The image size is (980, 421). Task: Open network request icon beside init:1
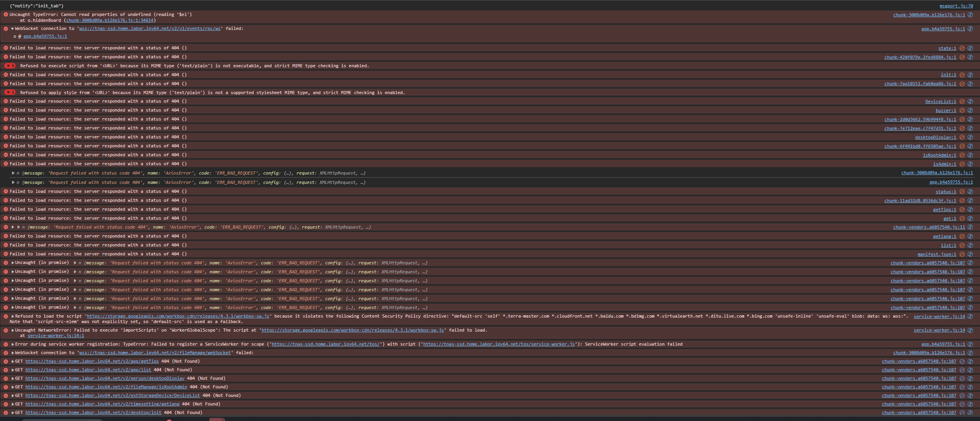point(962,75)
